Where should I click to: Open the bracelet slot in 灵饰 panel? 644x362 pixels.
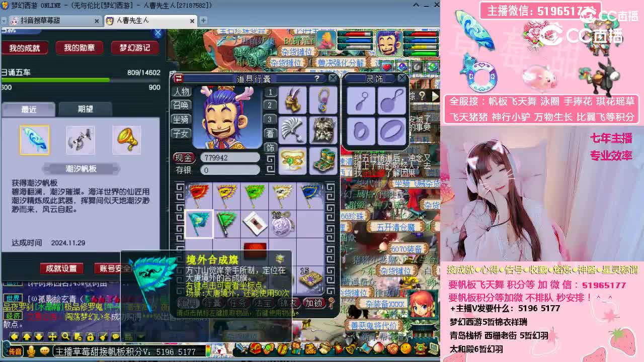tap(391, 132)
